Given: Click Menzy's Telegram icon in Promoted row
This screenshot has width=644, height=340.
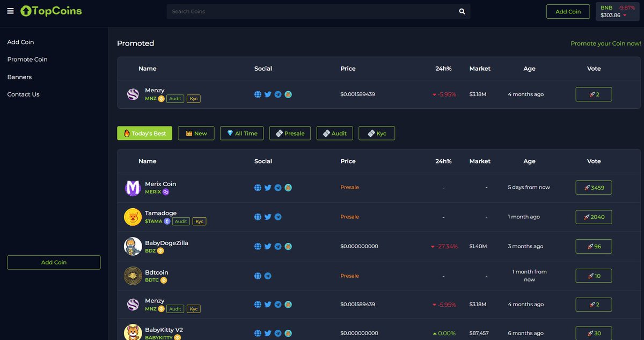Looking at the screenshot, I should 278,94.
